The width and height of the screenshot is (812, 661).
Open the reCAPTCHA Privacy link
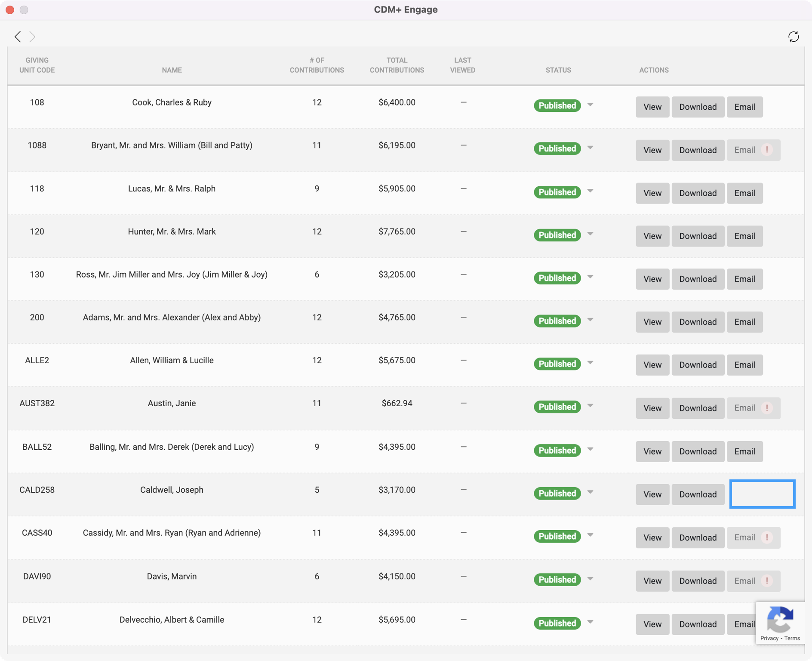pyautogui.click(x=769, y=638)
